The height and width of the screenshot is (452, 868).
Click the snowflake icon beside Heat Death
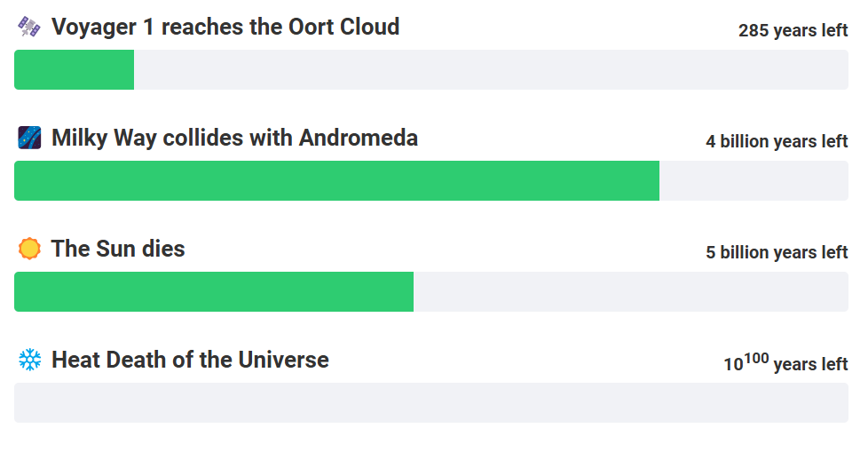point(29,360)
